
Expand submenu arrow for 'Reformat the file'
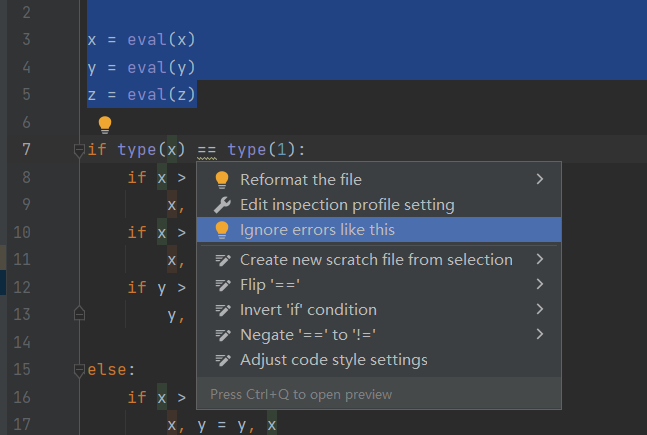pyautogui.click(x=540, y=179)
